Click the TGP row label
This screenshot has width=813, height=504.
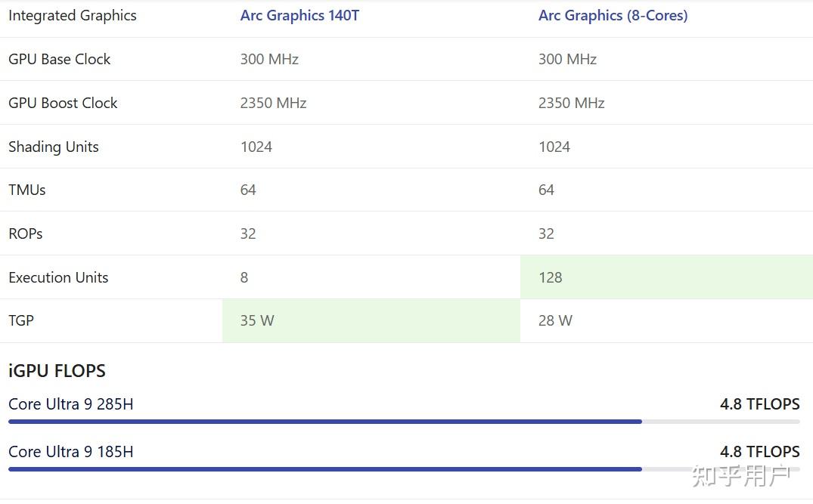pos(21,320)
